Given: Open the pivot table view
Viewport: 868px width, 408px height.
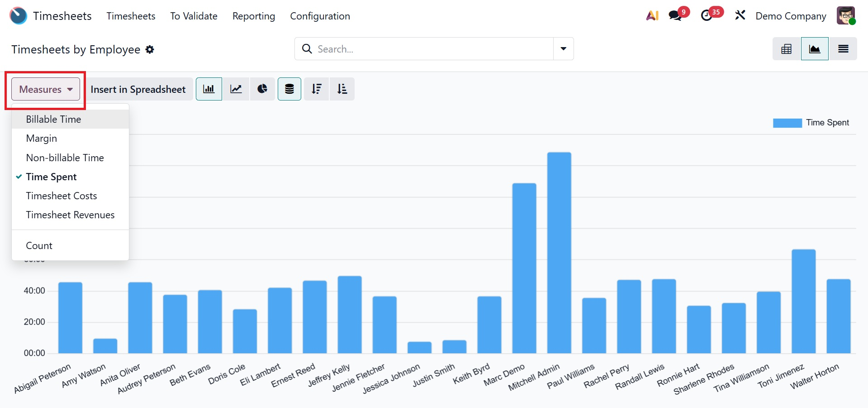Looking at the screenshot, I should click(x=786, y=49).
